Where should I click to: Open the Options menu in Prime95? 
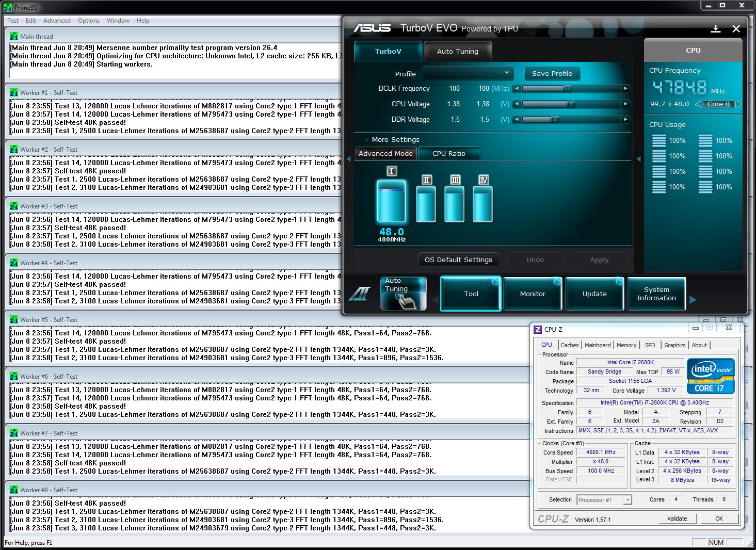[x=89, y=21]
